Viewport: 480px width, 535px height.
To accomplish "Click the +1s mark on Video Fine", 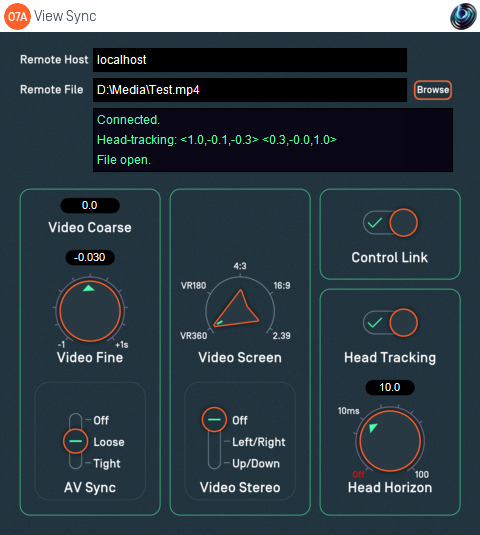I will point(121,345).
